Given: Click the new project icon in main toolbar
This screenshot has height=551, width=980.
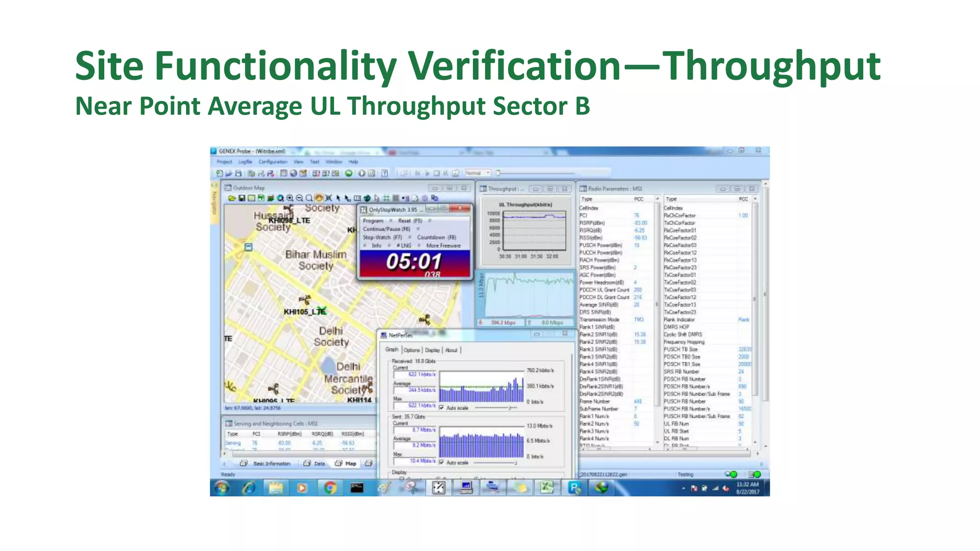Looking at the screenshot, I should (x=219, y=174).
